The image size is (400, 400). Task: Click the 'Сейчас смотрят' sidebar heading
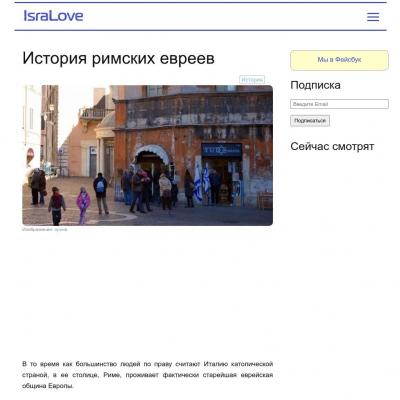coord(332,146)
